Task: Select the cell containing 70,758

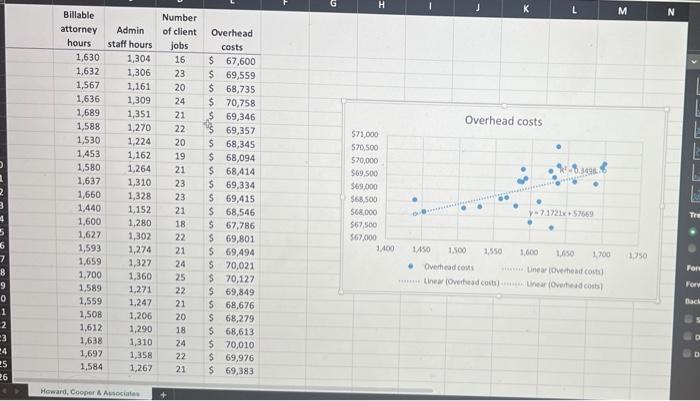Action: [232, 103]
